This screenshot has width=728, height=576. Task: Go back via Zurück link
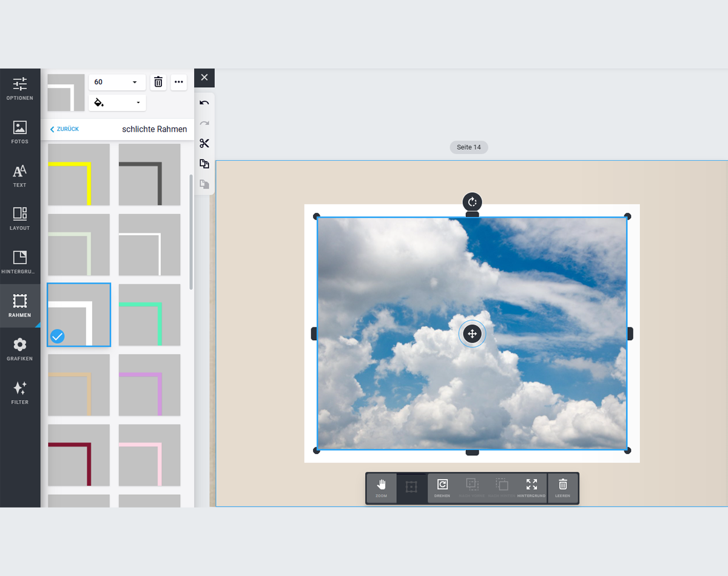click(x=64, y=129)
